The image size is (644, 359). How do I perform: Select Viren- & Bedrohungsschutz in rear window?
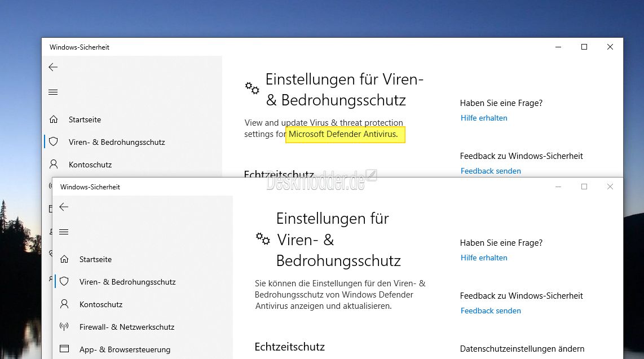117,143
